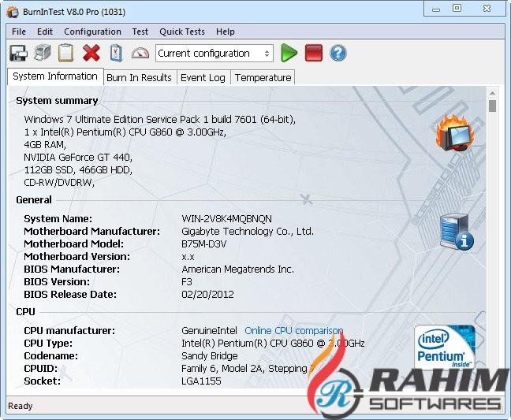Click the red X clear results icon
511x420 pixels.
[x=91, y=54]
